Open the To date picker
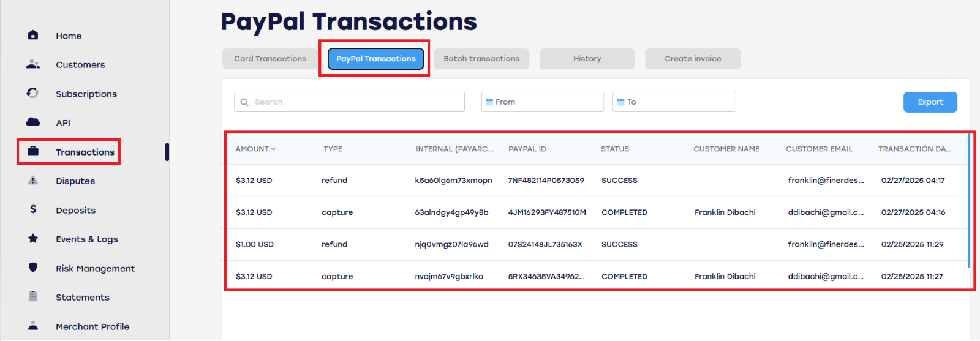 (x=674, y=102)
